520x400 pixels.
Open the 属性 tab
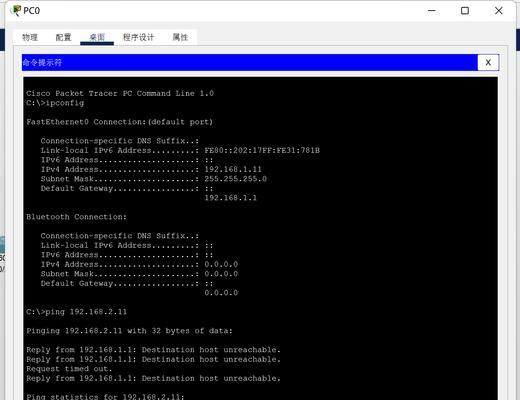180,37
